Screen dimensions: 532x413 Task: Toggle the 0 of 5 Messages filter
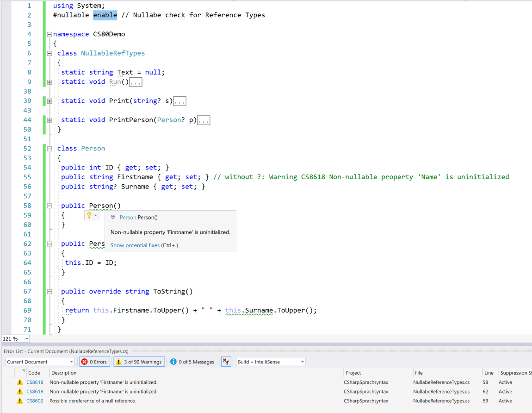[192, 362]
